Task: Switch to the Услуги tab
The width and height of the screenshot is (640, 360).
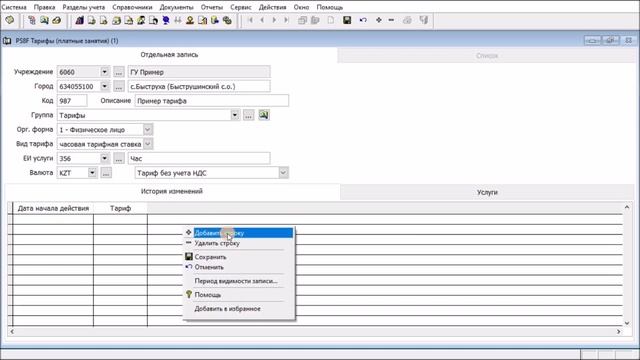Action: point(487,192)
